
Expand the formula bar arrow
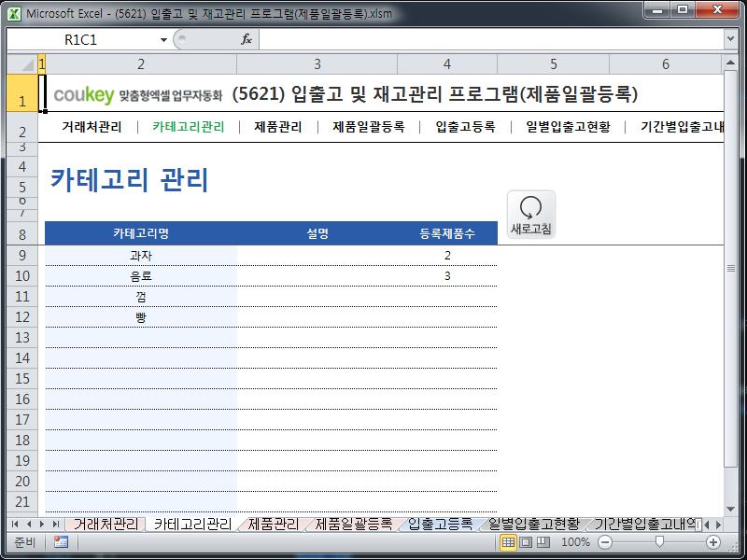click(x=731, y=39)
